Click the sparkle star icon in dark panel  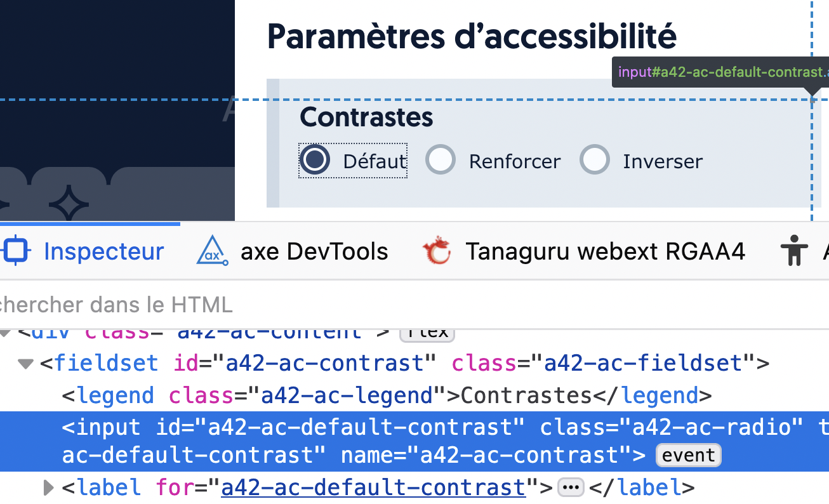click(69, 203)
